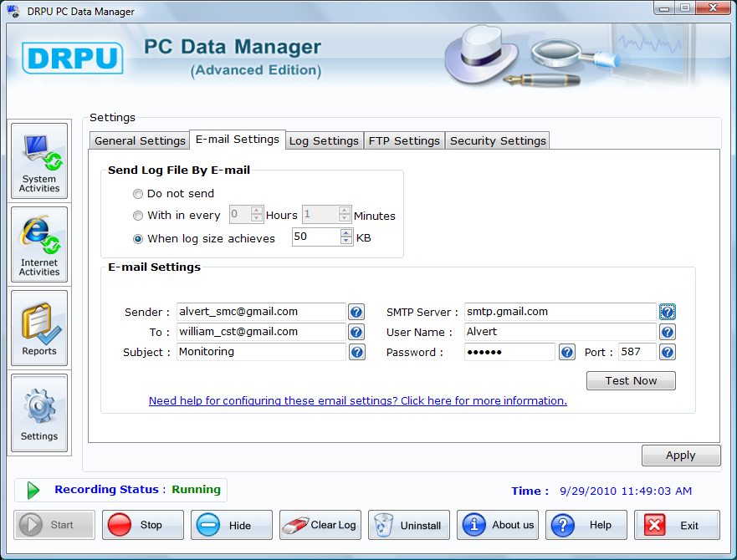737x560 pixels.
Task: Exit the application
Action: tap(677, 525)
